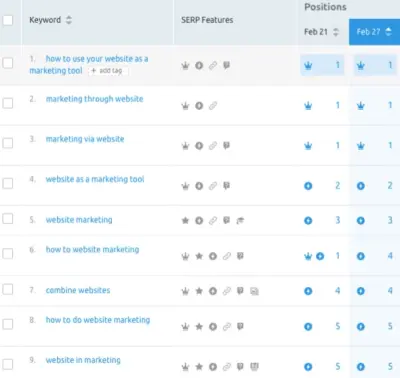This screenshot has width=400, height=378.
Task: Click comment SERP icon for 'marketing via website'
Action: coord(227,146)
